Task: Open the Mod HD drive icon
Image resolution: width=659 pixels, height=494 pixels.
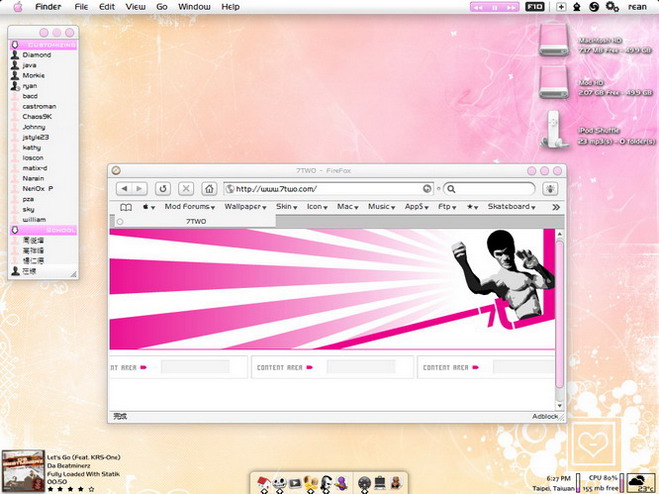Action: point(554,82)
